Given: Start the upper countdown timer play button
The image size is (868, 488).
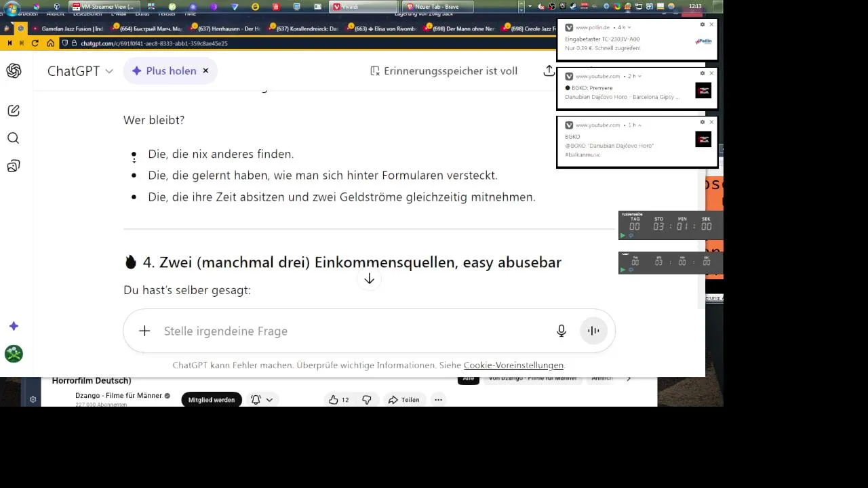Looking at the screenshot, I should pyautogui.click(x=623, y=235).
